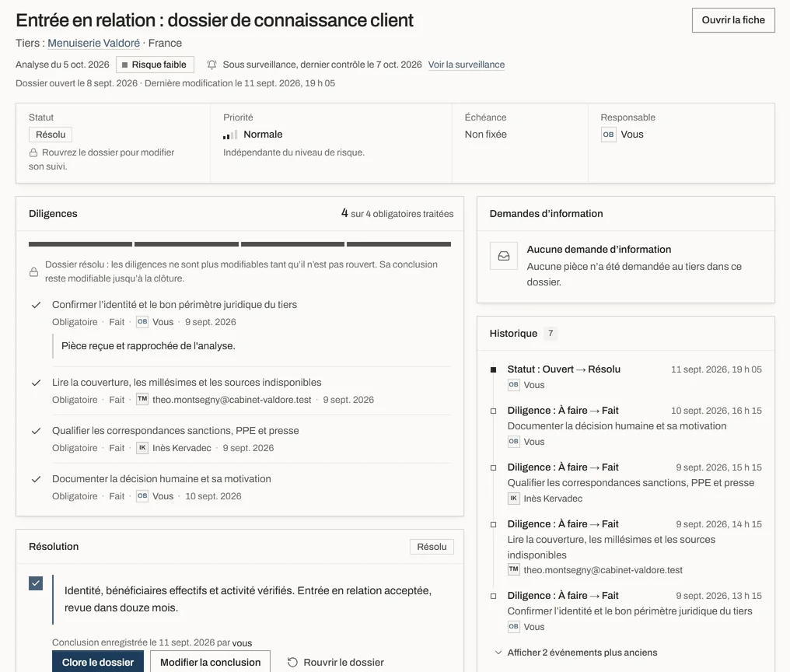Click TM avatar in Historique panel

pyautogui.click(x=513, y=569)
